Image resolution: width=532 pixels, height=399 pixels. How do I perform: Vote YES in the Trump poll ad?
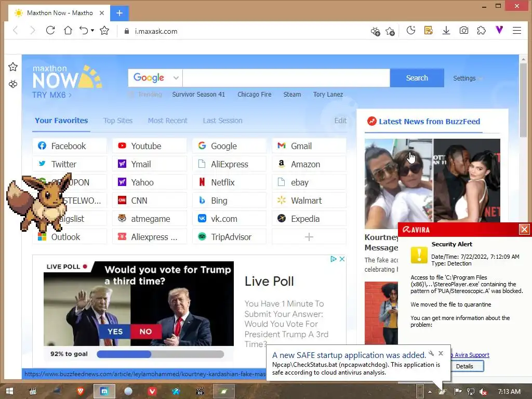(x=115, y=331)
